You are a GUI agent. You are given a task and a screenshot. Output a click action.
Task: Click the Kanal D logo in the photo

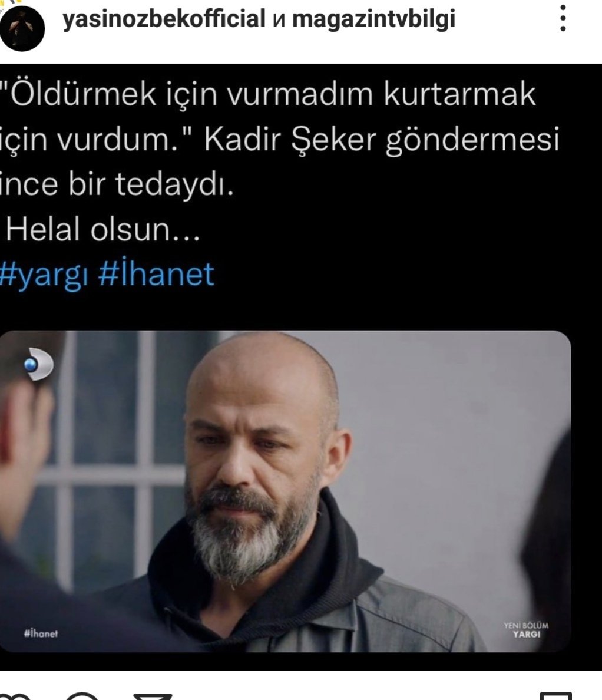(x=39, y=365)
